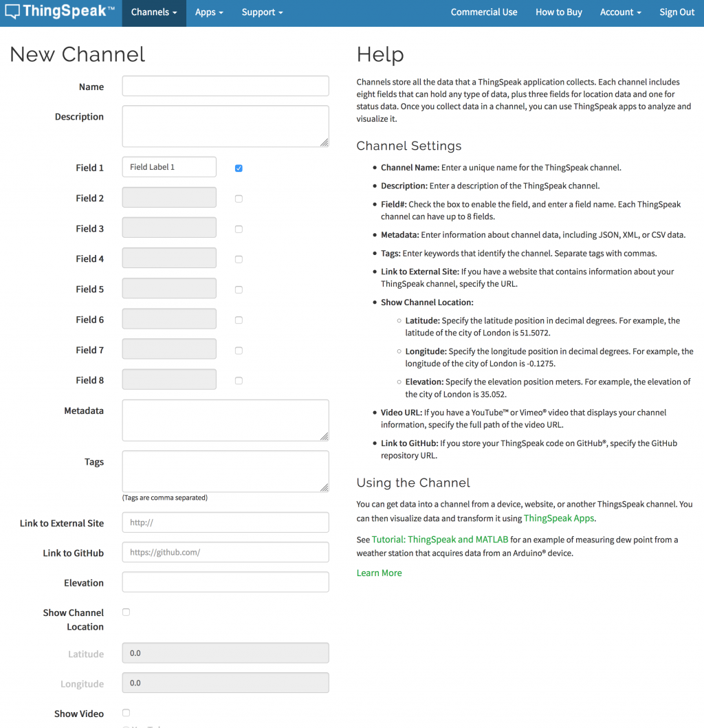Screen dimensions: 704x728
Task: Click the 'Show Channel Location:' help item
Action: [427, 302]
